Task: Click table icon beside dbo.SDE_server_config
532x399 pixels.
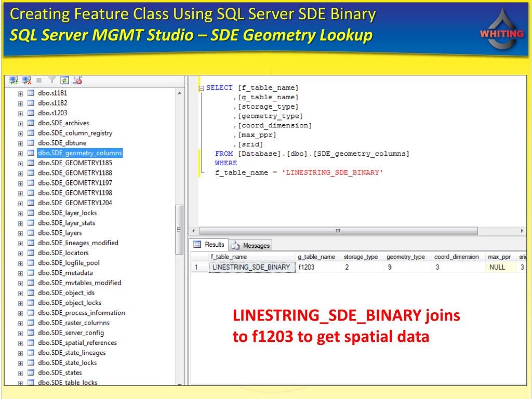Action: point(31,333)
